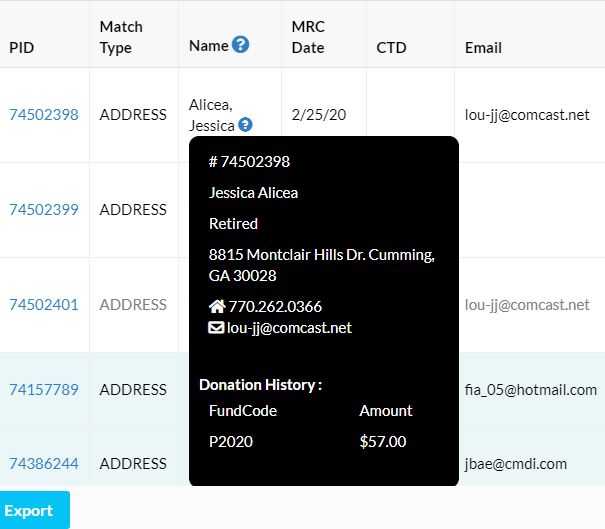Click the home phone icon in tooltip
The height and width of the screenshot is (529, 605).
[x=217, y=306]
